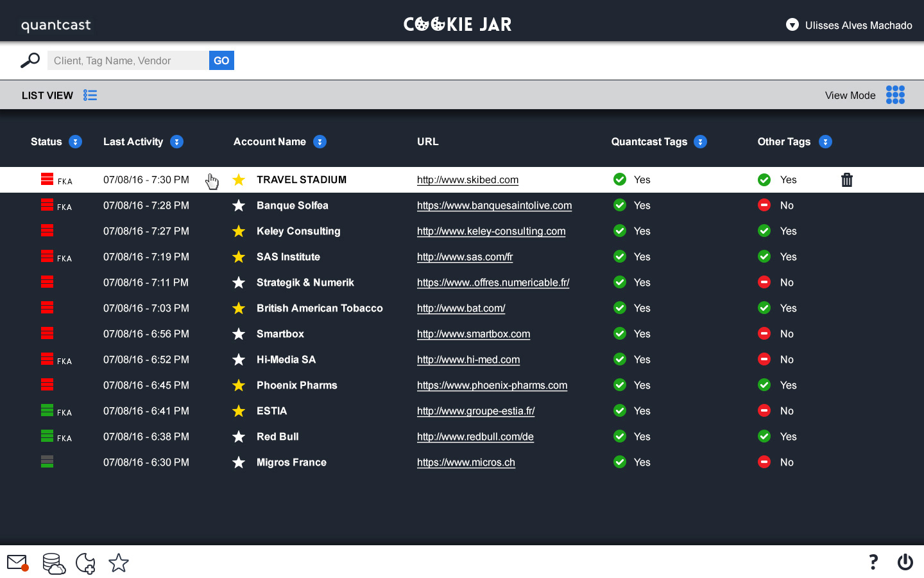The image size is (924, 578).
Task: Open the help question mark
Action: (x=873, y=563)
